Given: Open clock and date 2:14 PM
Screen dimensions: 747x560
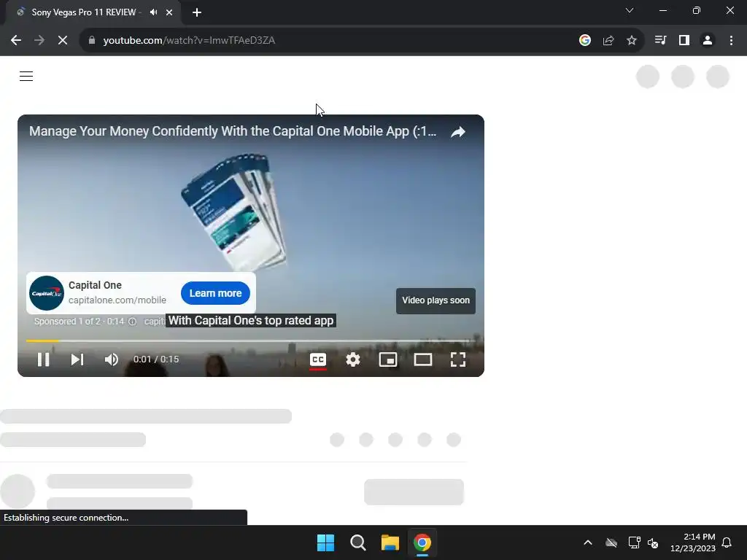Looking at the screenshot, I should (x=693, y=542).
